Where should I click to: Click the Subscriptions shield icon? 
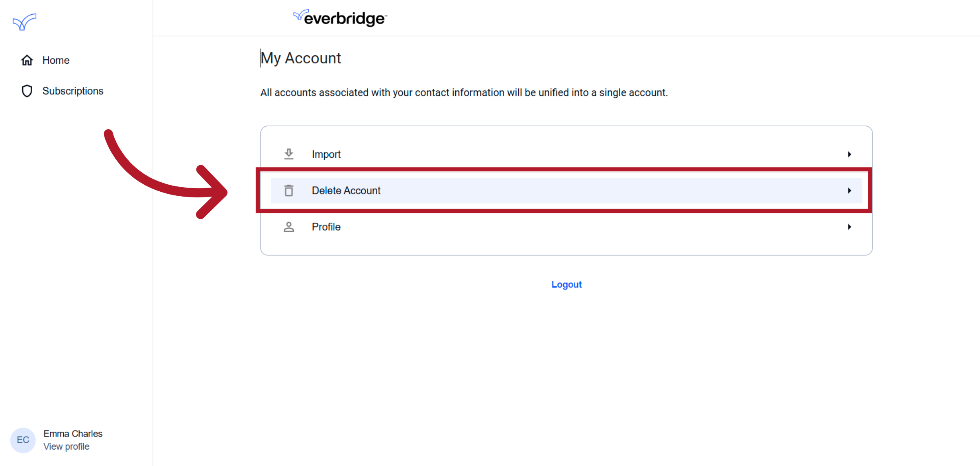[x=27, y=91]
